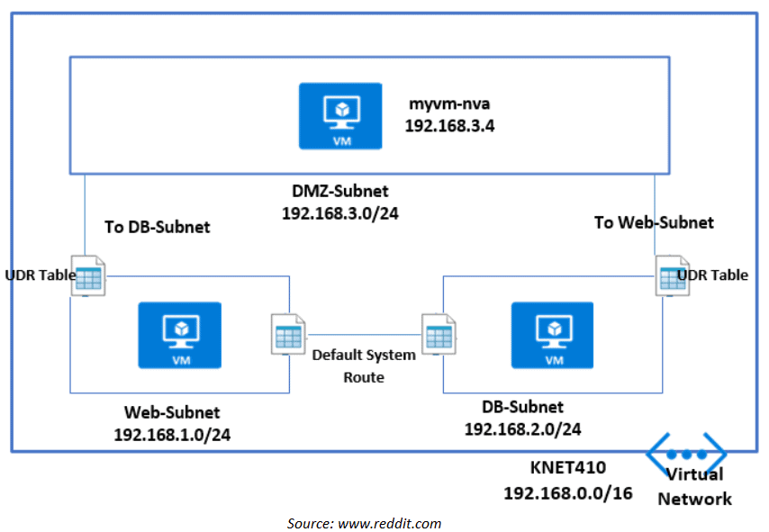Click the To DB-Subnet label

157,227
